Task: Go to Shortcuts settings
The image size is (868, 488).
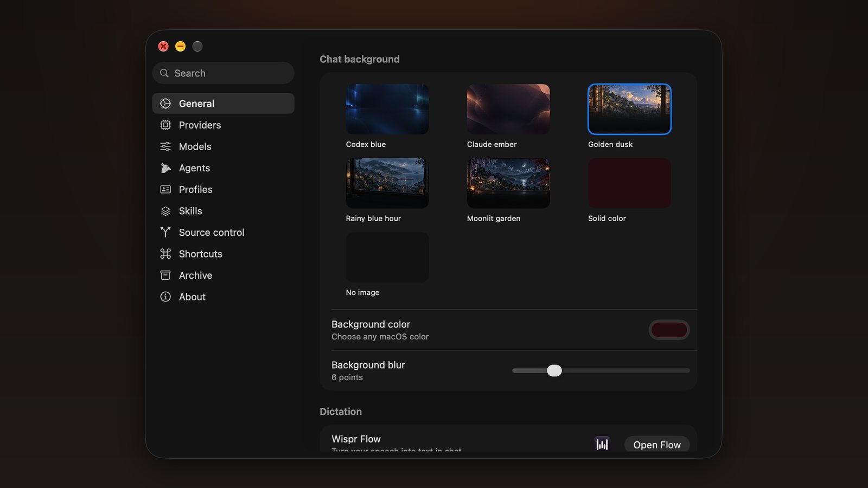Action: (224, 254)
